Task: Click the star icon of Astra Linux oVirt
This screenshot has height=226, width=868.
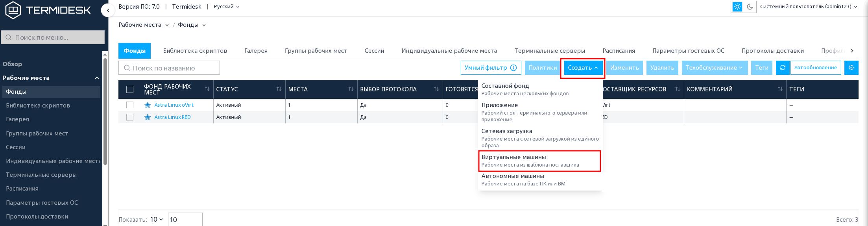Action: click(148, 105)
